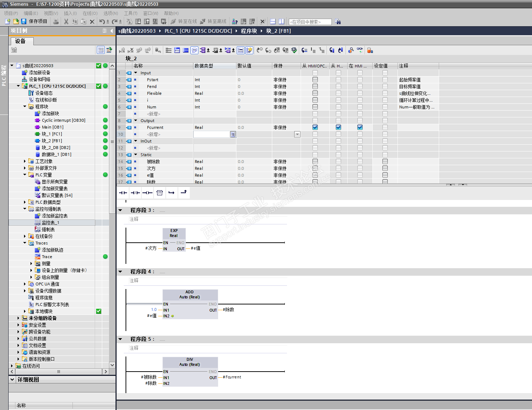This screenshot has height=410, width=532.
Task: Expand the 工艺对象 tree node
Action: [25, 162]
